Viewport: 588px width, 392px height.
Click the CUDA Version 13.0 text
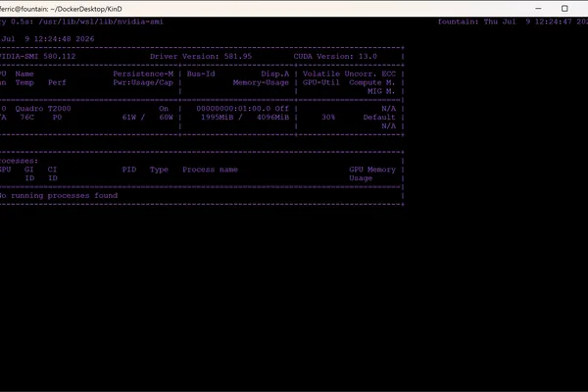(x=335, y=56)
